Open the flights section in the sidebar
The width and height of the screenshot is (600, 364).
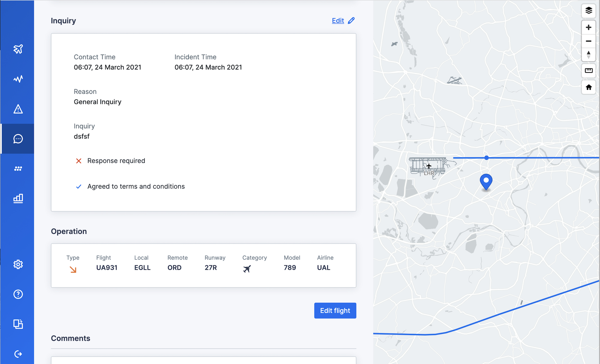point(18,49)
